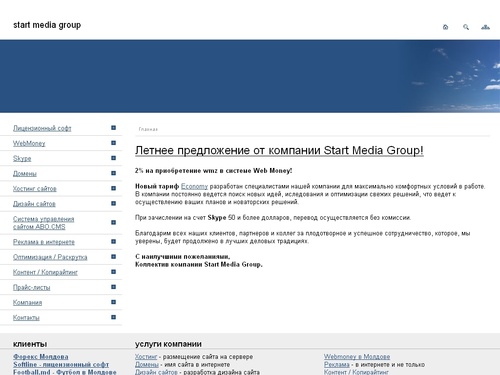The height and width of the screenshot is (375, 500).
Task: Click the home icon in the header
Action: (445, 27)
